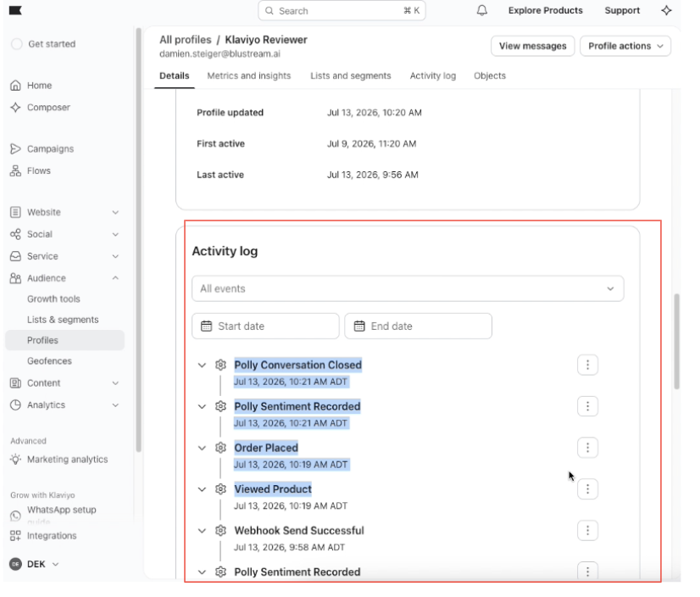Expand the Viewed Product event details
Viewport: 700px width, 597px height.
coord(202,489)
